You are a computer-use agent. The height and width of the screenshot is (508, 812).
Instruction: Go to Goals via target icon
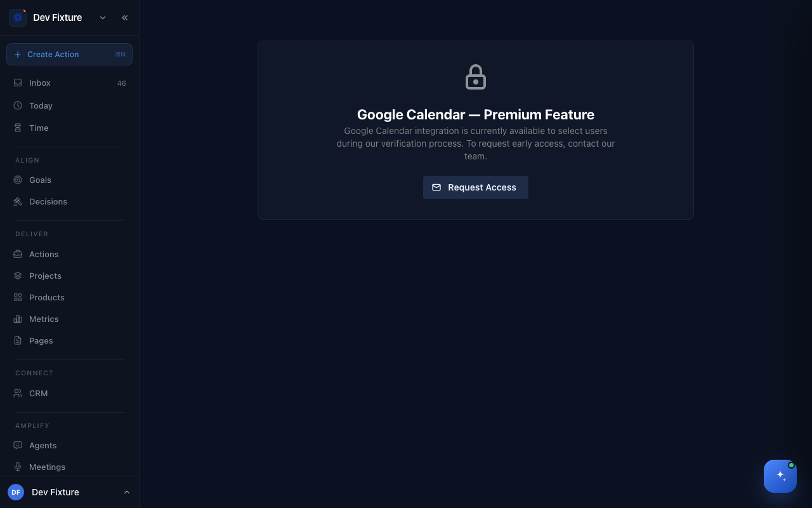[18, 180]
